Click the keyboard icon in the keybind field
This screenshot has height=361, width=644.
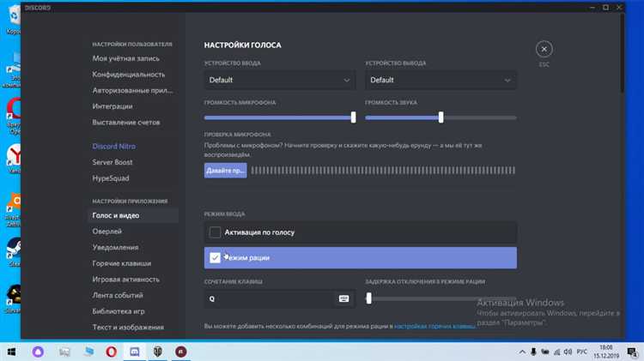[x=343, y=298]
